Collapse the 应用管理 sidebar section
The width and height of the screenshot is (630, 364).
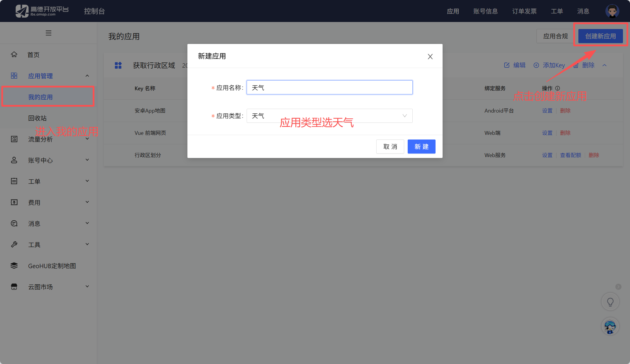point(87,76)
